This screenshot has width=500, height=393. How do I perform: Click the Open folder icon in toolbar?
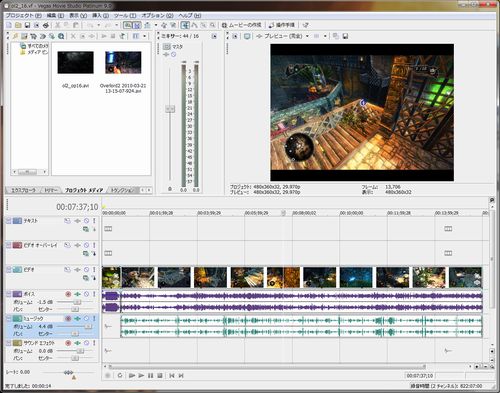click(x=18, y=25)
